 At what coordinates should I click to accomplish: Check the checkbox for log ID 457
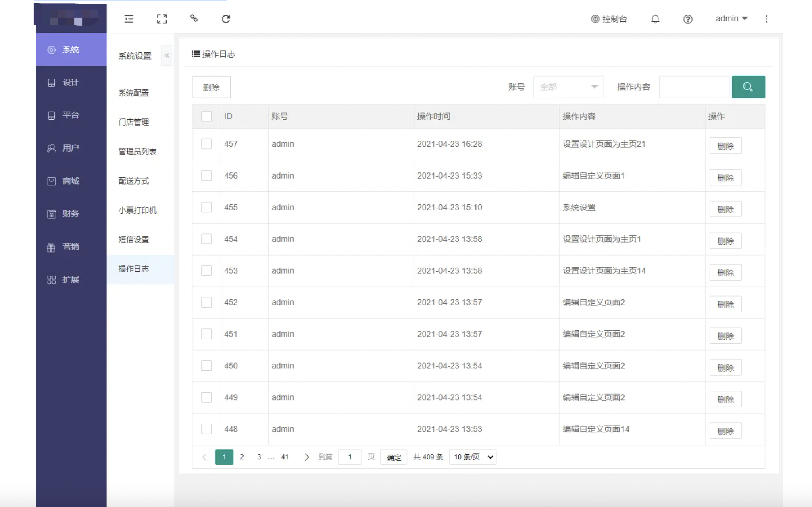point(206,144)
